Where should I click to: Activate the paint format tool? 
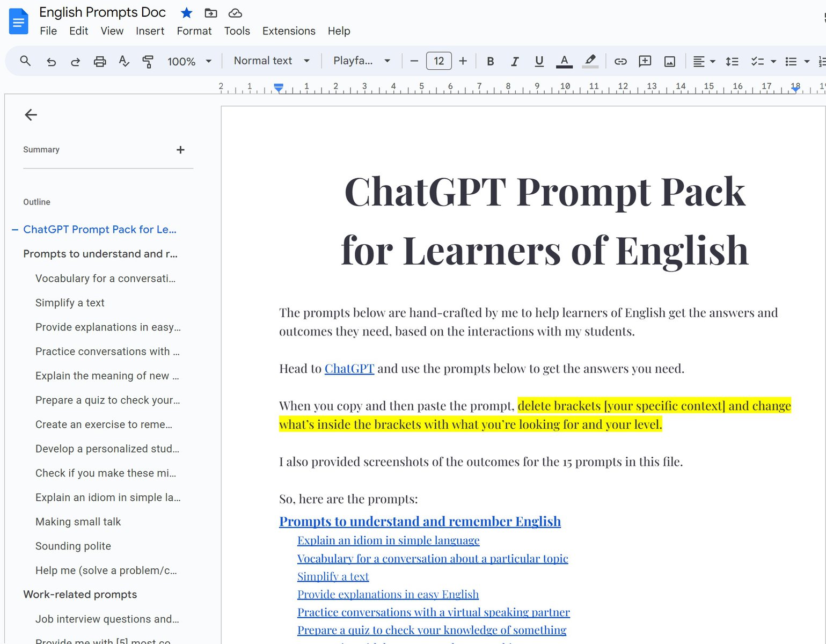pos(148,61)
